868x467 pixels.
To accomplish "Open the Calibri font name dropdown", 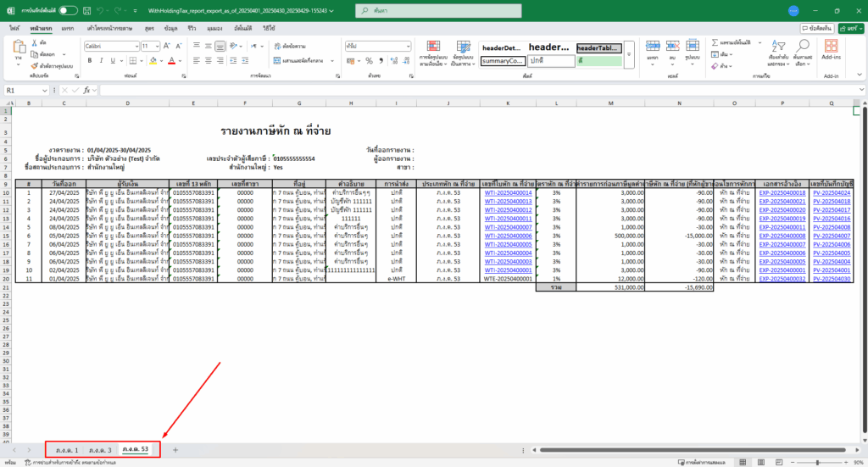I will click(x=136, y=47).
